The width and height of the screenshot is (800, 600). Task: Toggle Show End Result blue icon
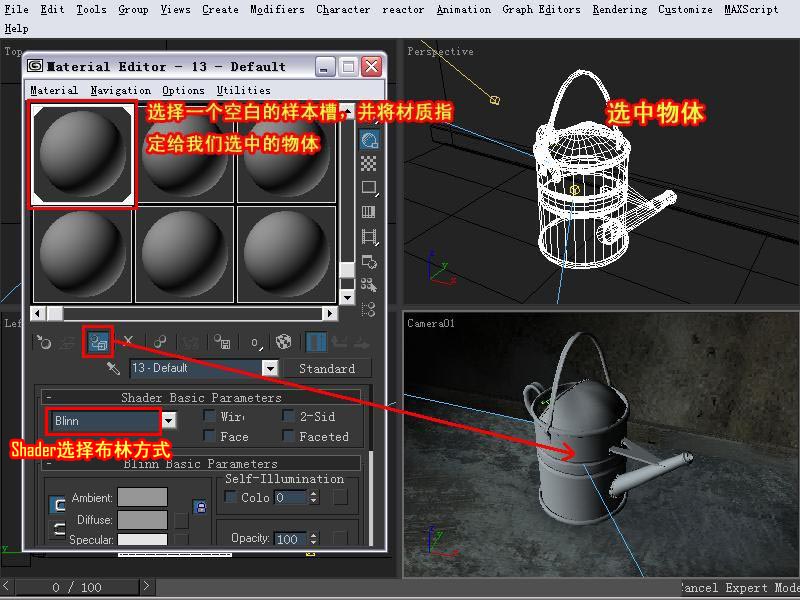(315, 341)
